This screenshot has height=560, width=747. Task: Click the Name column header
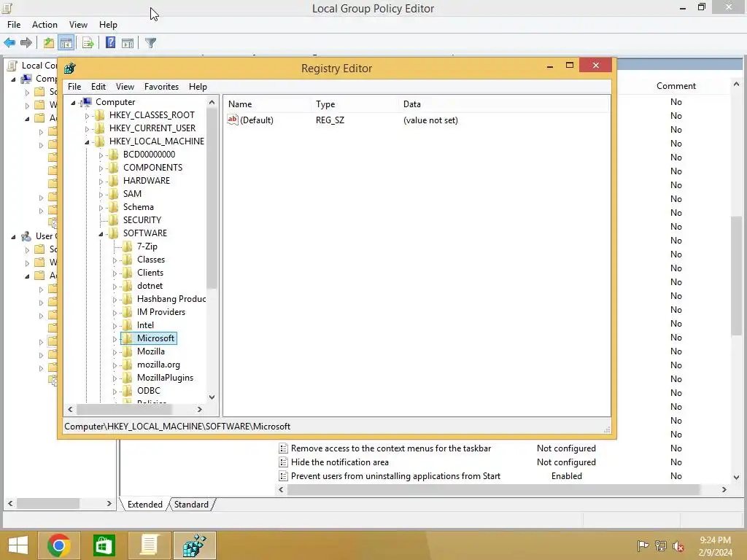[x=267, y=104]
